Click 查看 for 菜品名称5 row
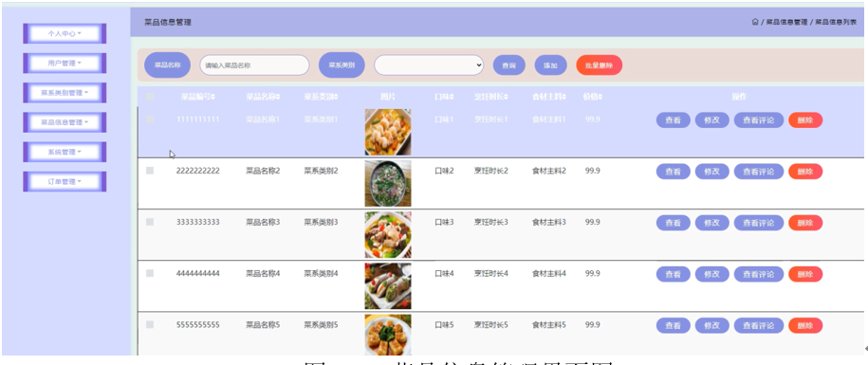 click(674, 325)
